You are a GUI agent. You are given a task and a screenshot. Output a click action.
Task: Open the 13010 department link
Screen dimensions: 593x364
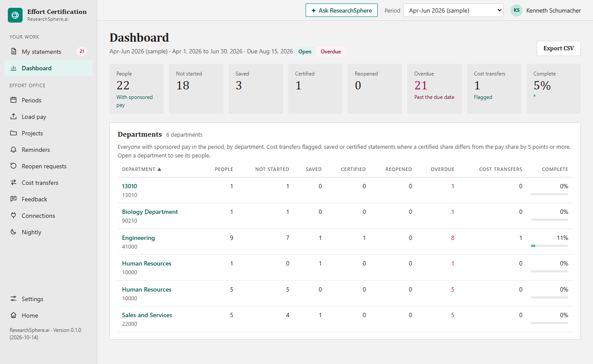tap(129, 186)
